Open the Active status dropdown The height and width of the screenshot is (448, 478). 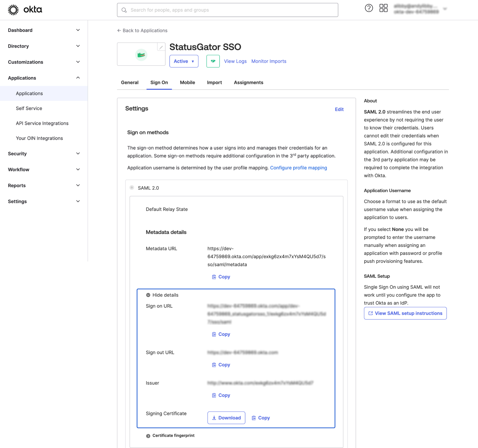click(x=184, y=61)
